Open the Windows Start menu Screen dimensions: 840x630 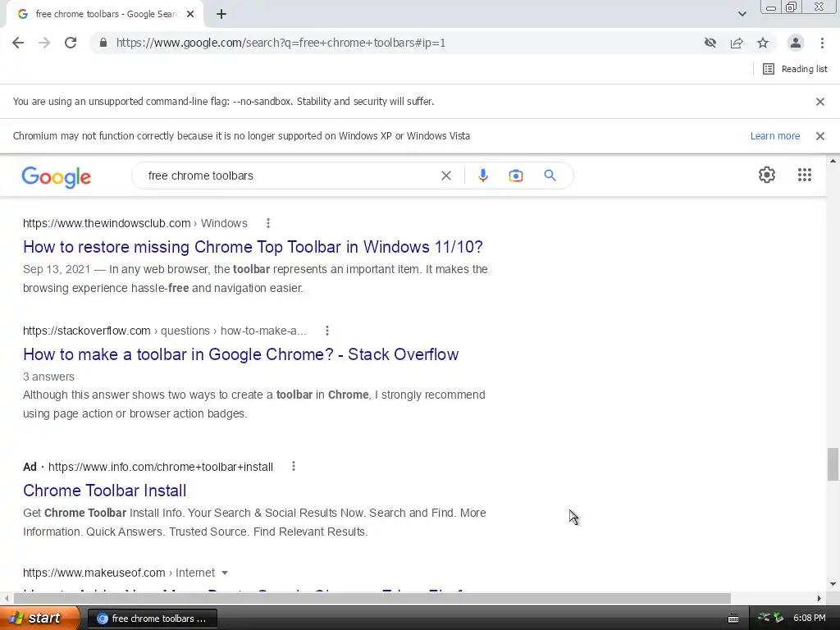pos(39,619)
